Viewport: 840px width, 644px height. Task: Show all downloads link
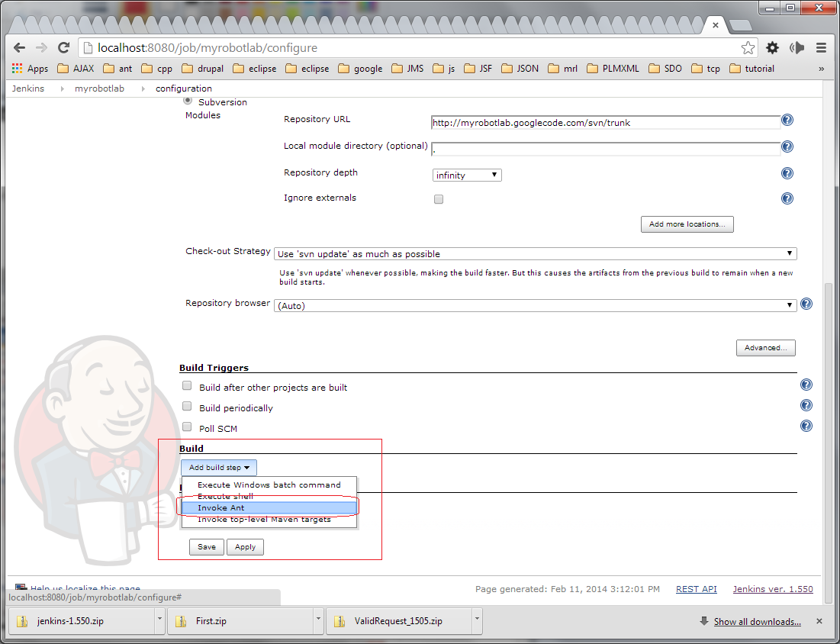pos(757,622)
